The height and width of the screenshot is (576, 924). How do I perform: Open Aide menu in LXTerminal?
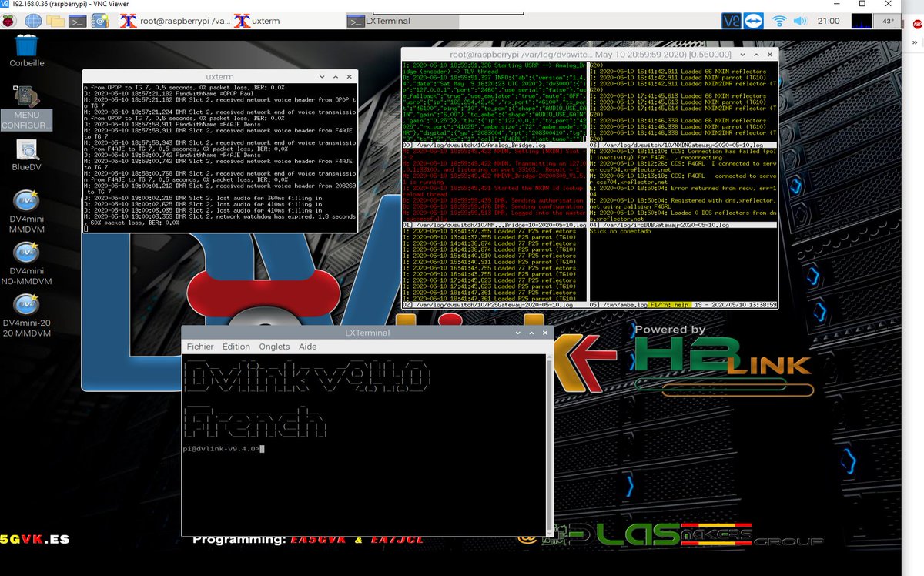point(308,347)
